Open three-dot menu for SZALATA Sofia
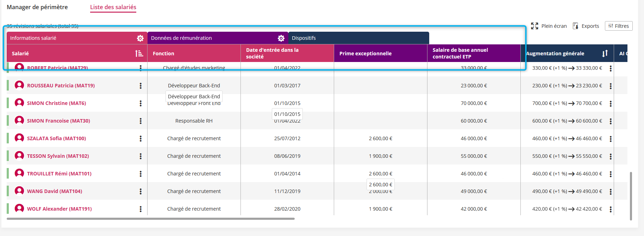The width and height of the screenshot is (644, 236). [140, 138]
